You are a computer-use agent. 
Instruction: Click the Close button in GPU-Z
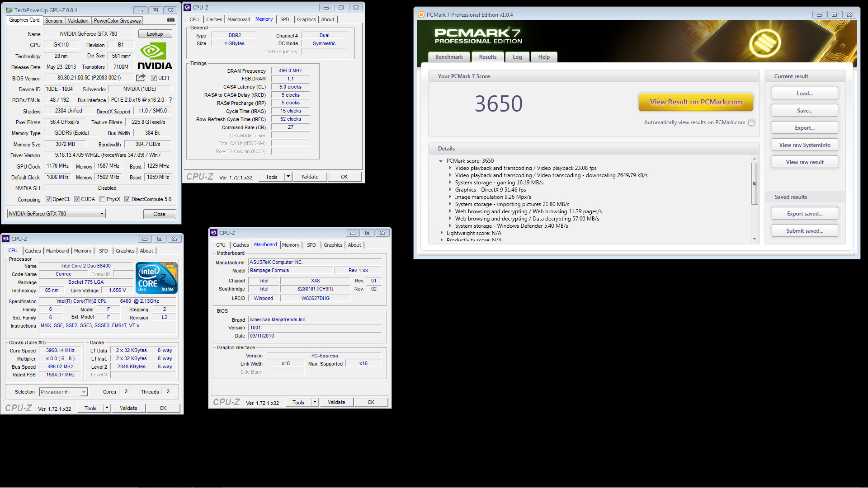(x=159, y=214)
